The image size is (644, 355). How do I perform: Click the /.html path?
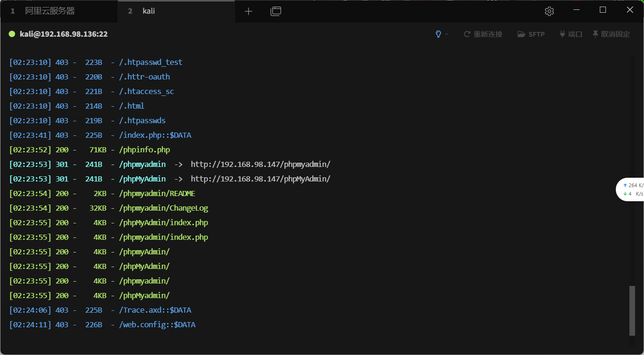[132, 106]
